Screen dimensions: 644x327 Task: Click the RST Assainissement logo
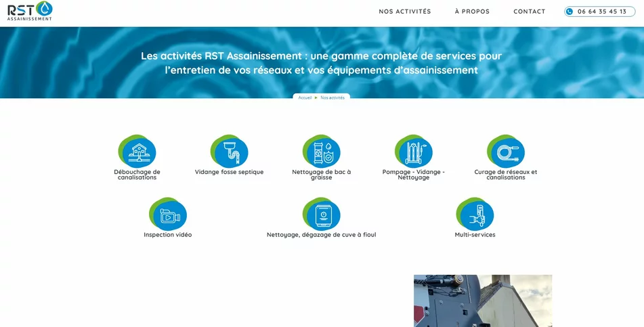coord(30,11)
